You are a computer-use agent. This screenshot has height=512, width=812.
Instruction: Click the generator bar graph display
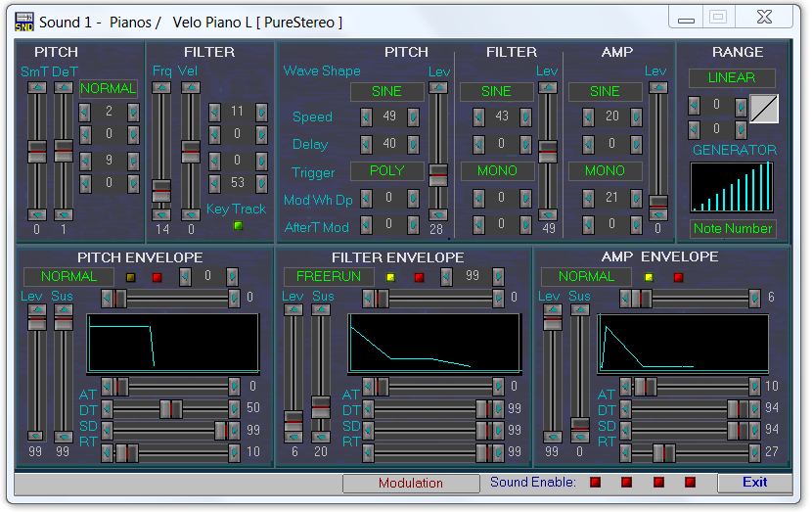click(x=732, y=187)
